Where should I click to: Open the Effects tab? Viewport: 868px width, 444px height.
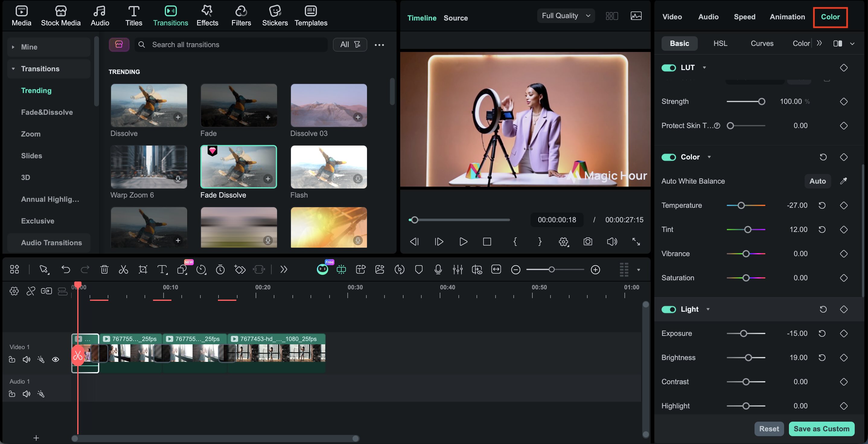coord(207,16)
